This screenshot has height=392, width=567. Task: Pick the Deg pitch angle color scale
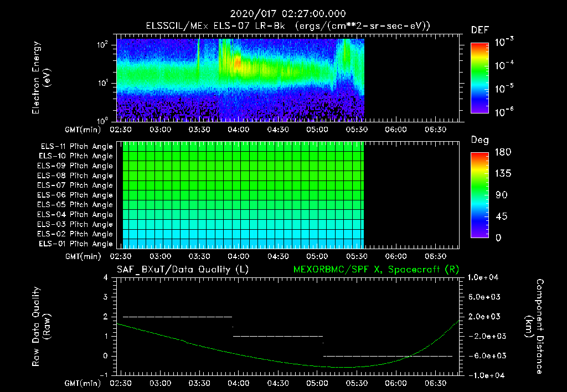click(x=480, y=195)
